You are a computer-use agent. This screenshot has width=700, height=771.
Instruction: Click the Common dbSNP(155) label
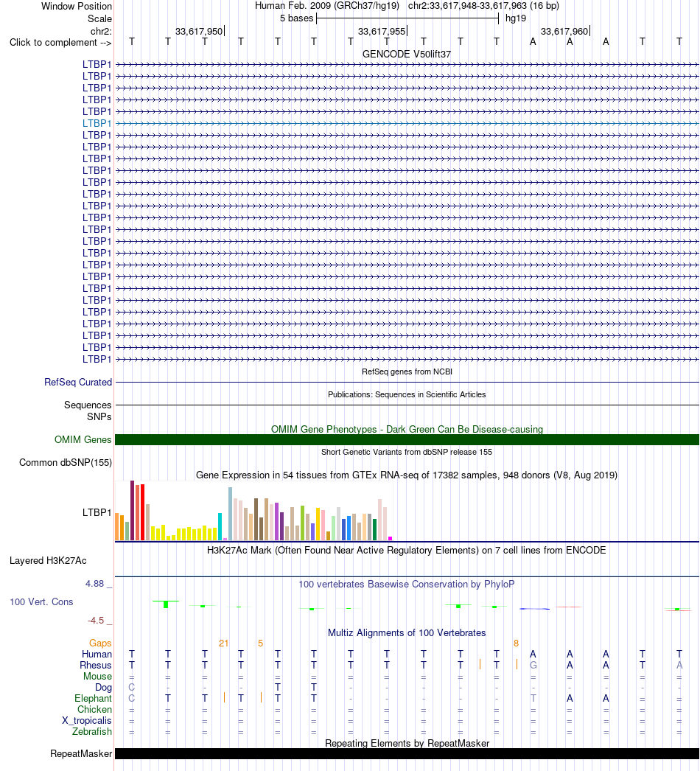pos(66,463)
